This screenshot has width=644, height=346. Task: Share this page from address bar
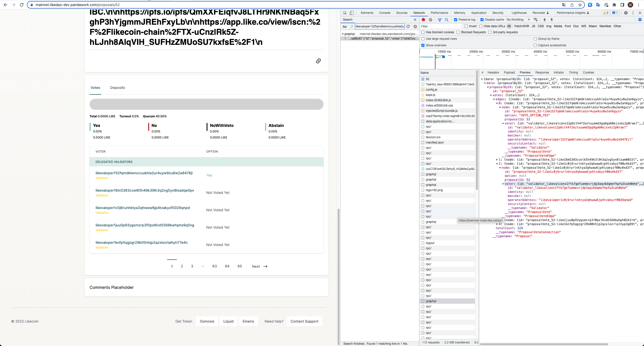pos(572,5)
